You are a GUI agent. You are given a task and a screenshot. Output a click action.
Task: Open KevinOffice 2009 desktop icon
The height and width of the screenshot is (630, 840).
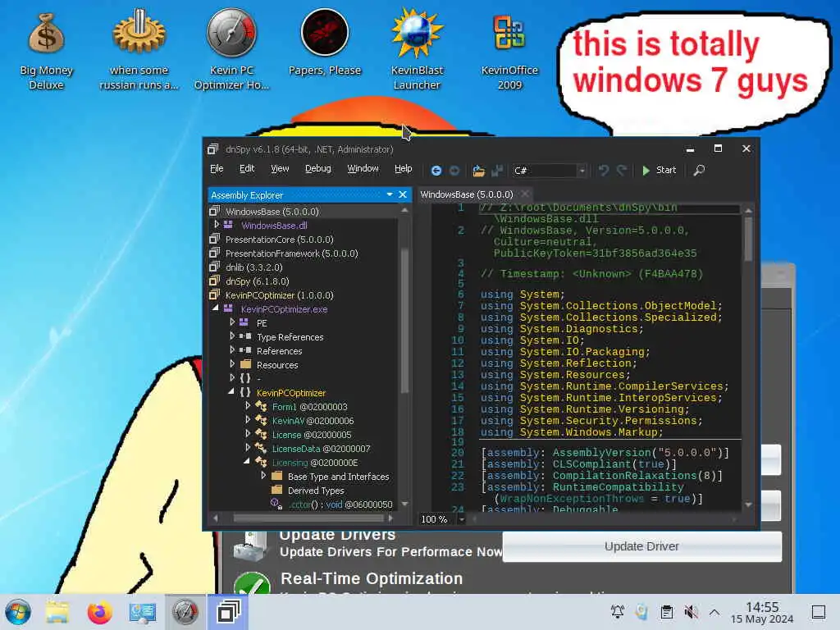509,51
